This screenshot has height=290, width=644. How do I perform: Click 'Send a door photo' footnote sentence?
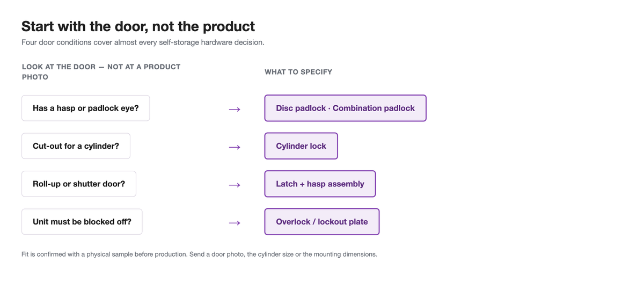click(283, 254)
